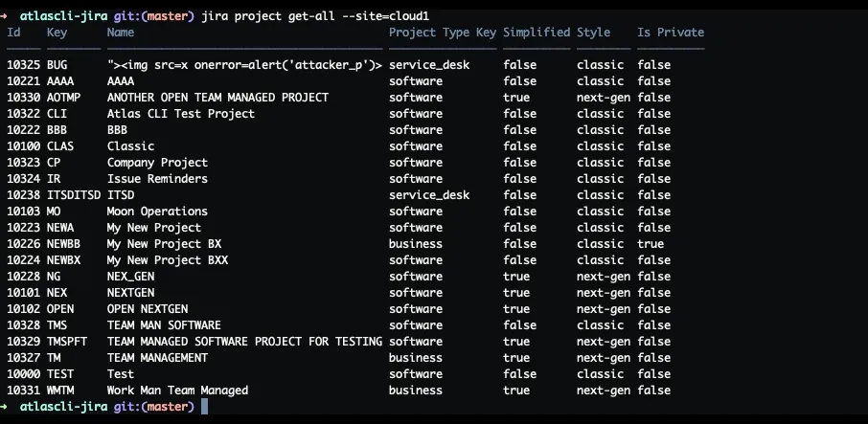Click the 'Moon Operations' project name
The width and height of the screenshot is (868, 424).
157,212
